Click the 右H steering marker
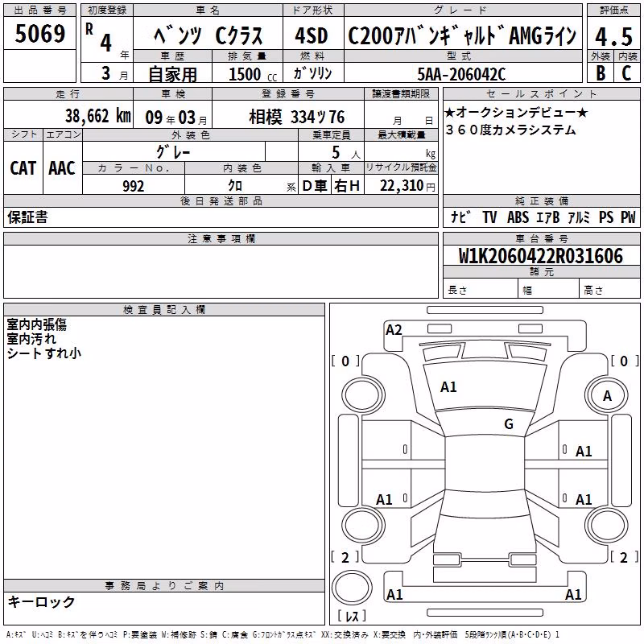This screenshot has width=644, height=644. pyautogui.click(x=347, y=186)
